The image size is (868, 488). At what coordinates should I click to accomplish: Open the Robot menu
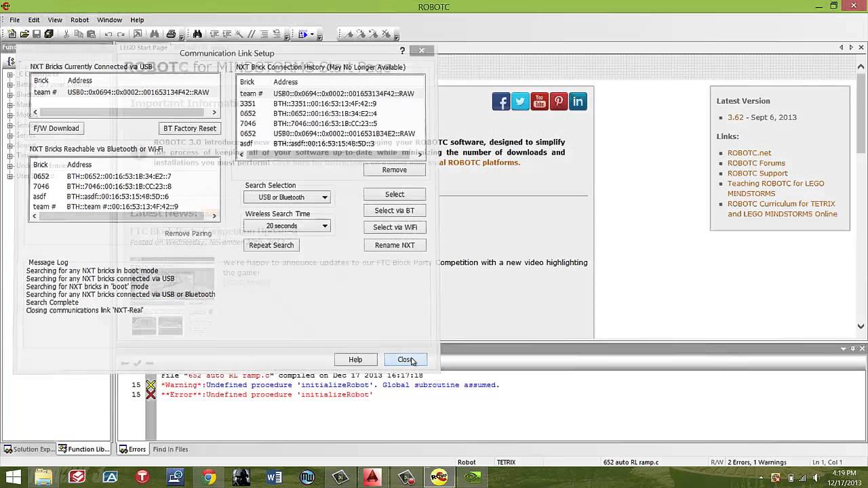(x=80, y=20)
